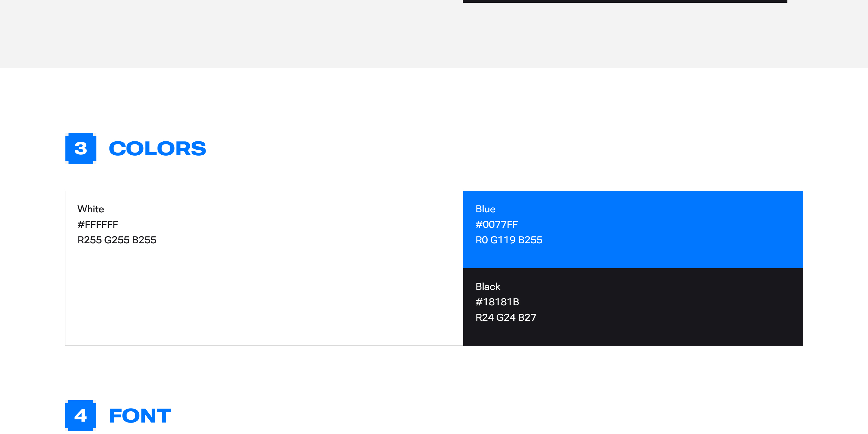Click the White color name label
Screen dimensions: 868x434
pyautogui.click(x=91, y=209)
